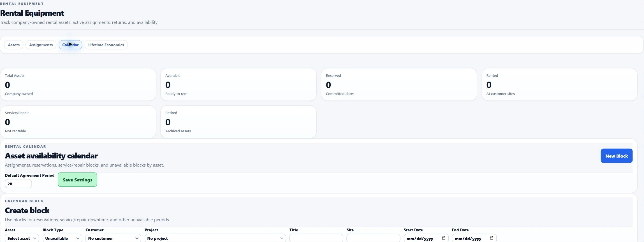644x242 pixels.
Task: Click the New Block button
Action: [617, 156]
